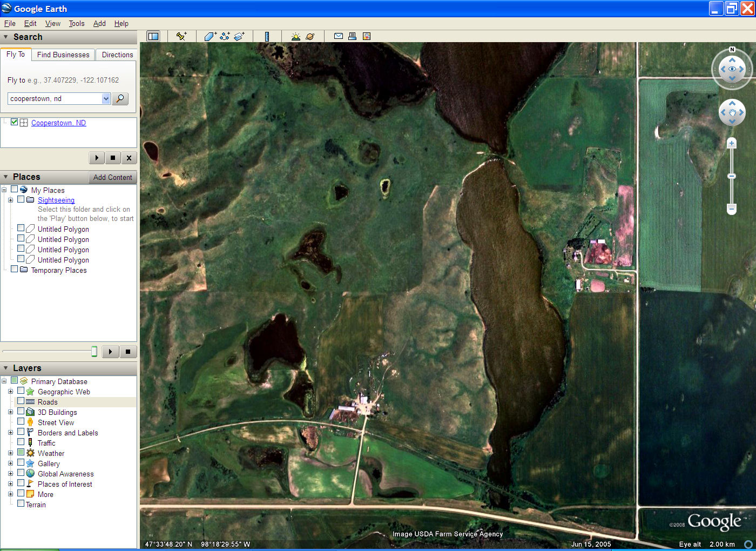Toggle the Borders and Labels checkbox
Screen dimensions: 756x551
pos(21,432)
